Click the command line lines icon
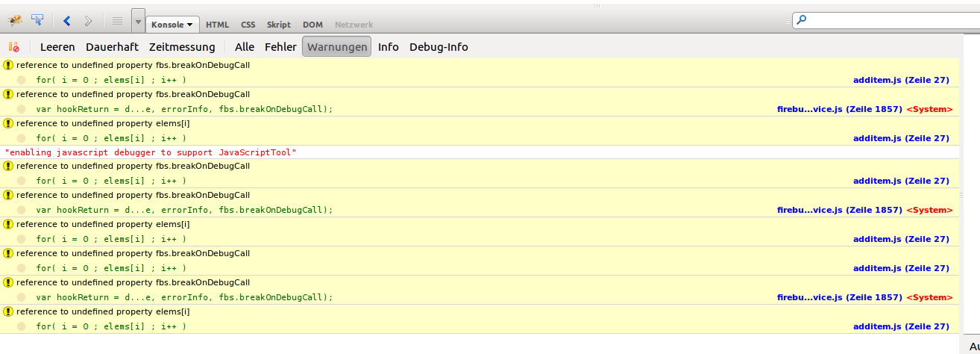Image resolution: width=980 pixels, height=354 pixels. coord(117,22)
